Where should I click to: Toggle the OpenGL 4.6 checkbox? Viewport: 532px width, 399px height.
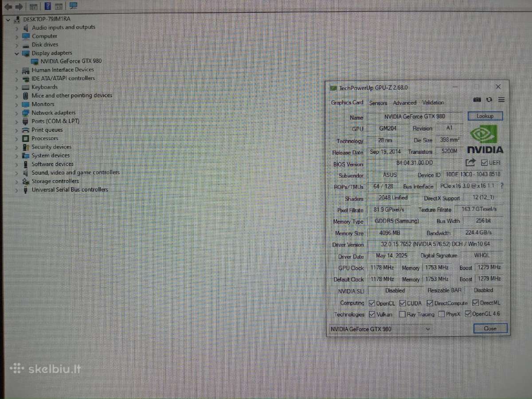click(468, 314)
